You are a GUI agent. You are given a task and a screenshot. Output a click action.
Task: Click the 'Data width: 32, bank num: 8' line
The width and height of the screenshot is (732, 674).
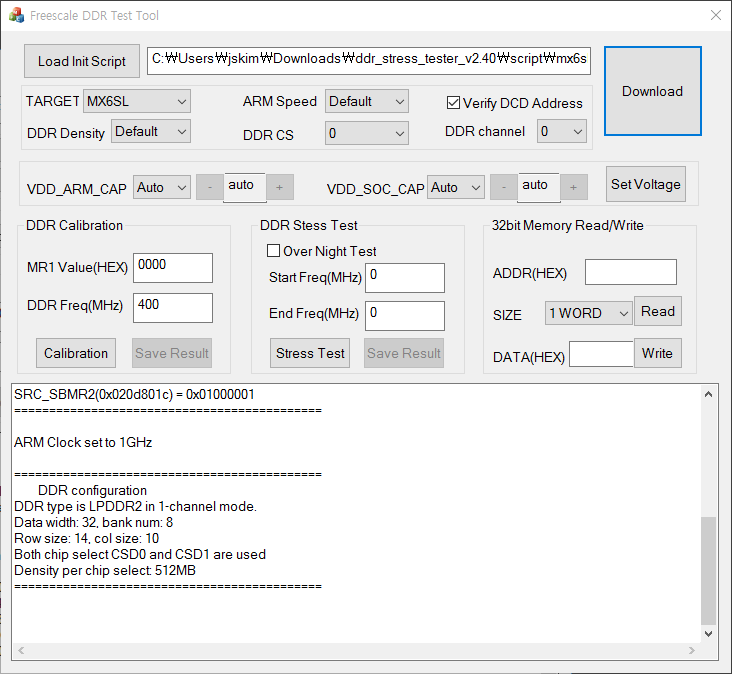pos(93,522)
